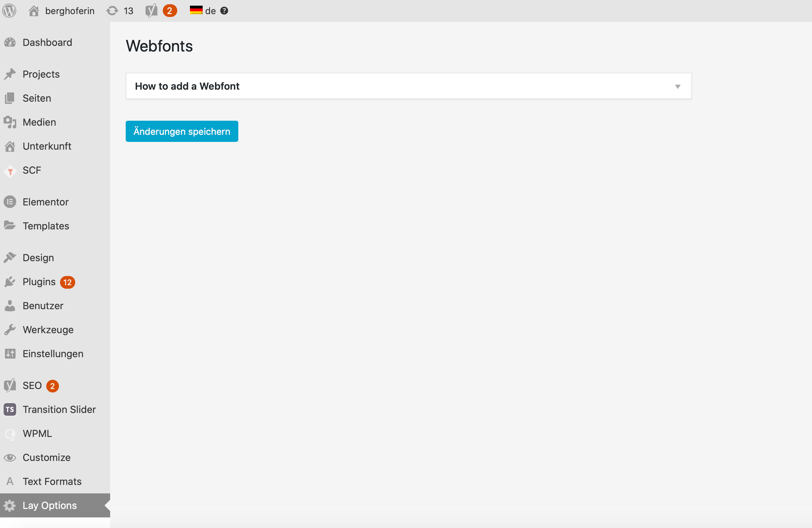Open the Medien library menu
This screenshot has height=528, width=812.
[x=39, y=122]
